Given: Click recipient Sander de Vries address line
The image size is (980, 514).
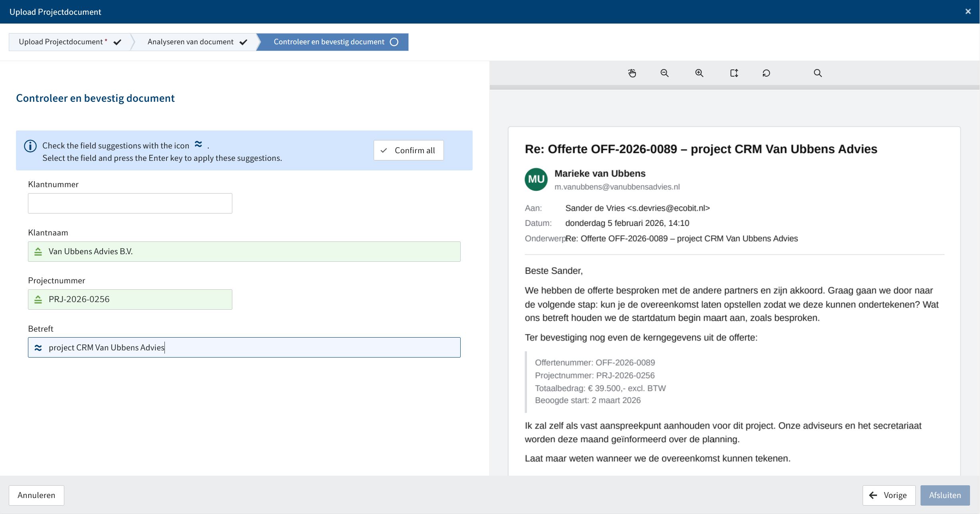Looking at the screenshot, I should [637, 208].
